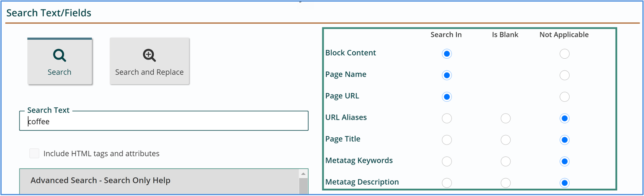The width and height of the screenshot is (644, 196).
Task: Select Search In for Block Content
Action: 447,54
